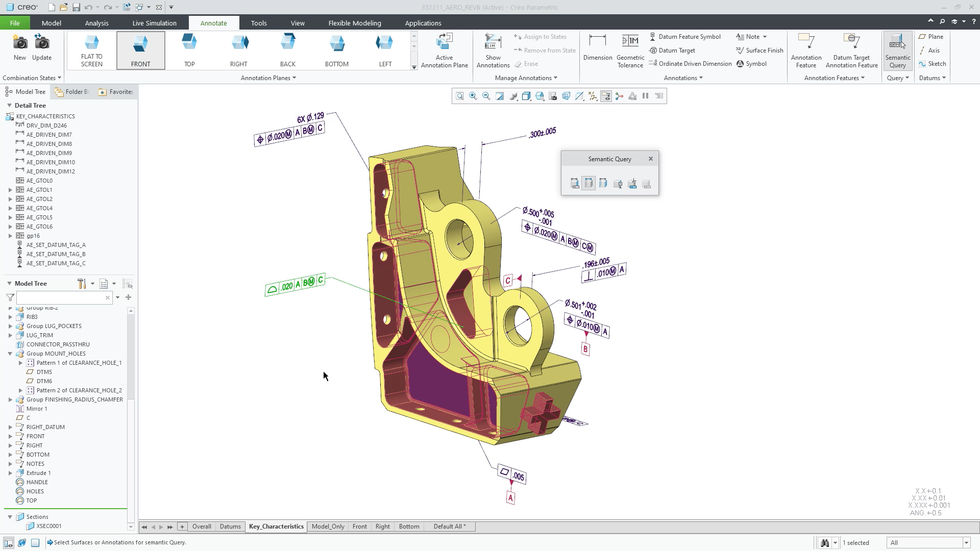Click Ordinate Driven Dimension button
The height and width of the screenshot is (551, 980).
pyautogui.click(x=690, y=64)
